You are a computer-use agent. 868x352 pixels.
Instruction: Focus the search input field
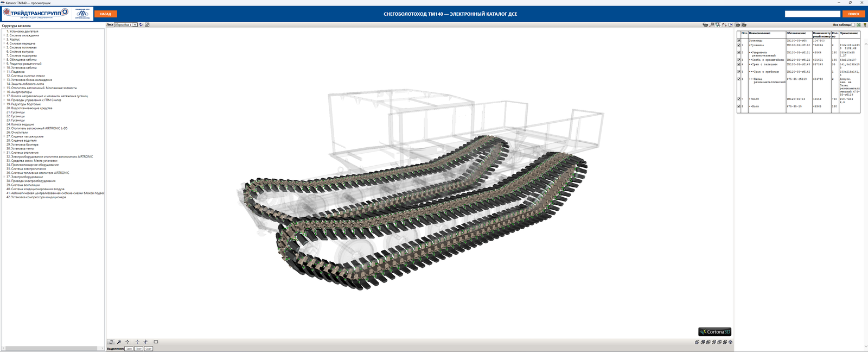click(x=813, y=14)
